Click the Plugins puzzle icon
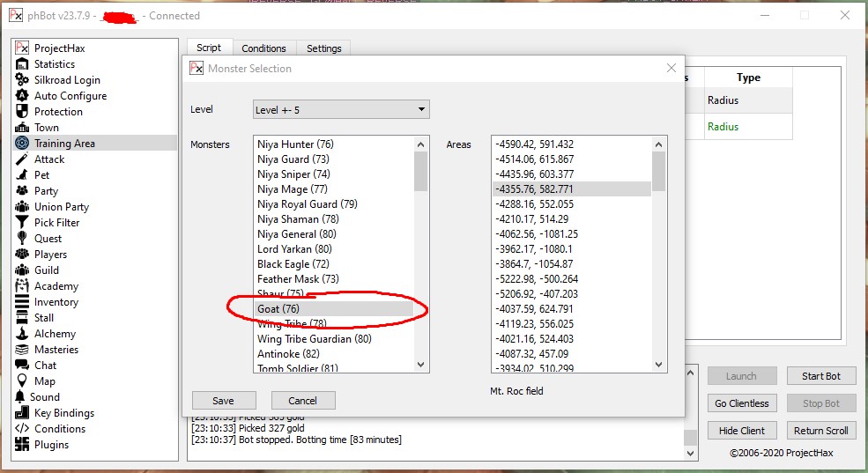868x473 pixels. (22, 445)
